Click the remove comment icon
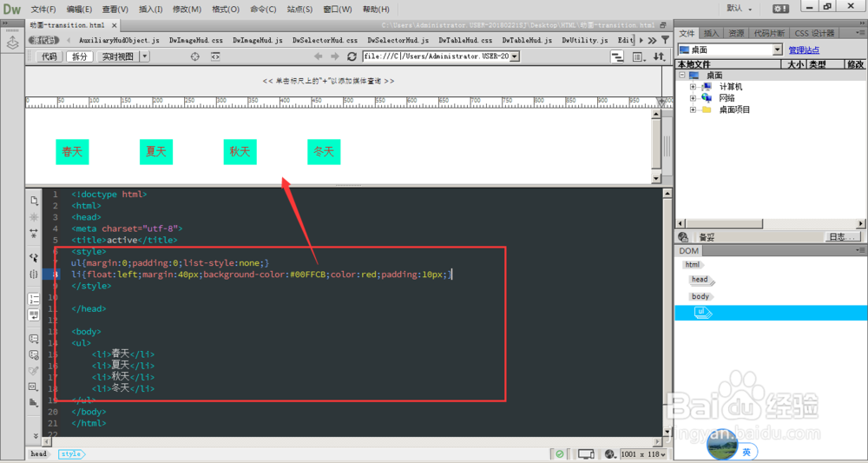868x463 pixels. tap(34, 355)
